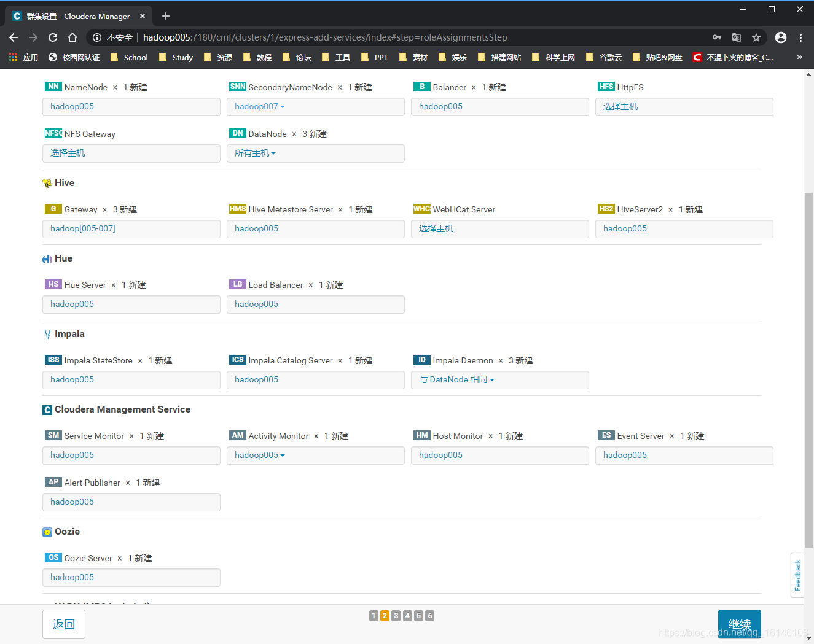
Task: Click the NameNode NN badge icon
Action: coord(53,87)
